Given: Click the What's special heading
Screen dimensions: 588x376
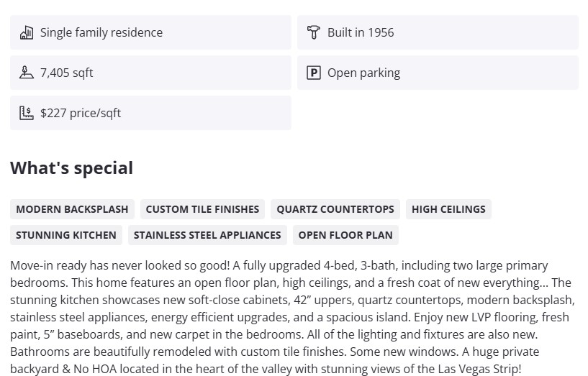Looking at the screenshot, I should tap(72, 168).
